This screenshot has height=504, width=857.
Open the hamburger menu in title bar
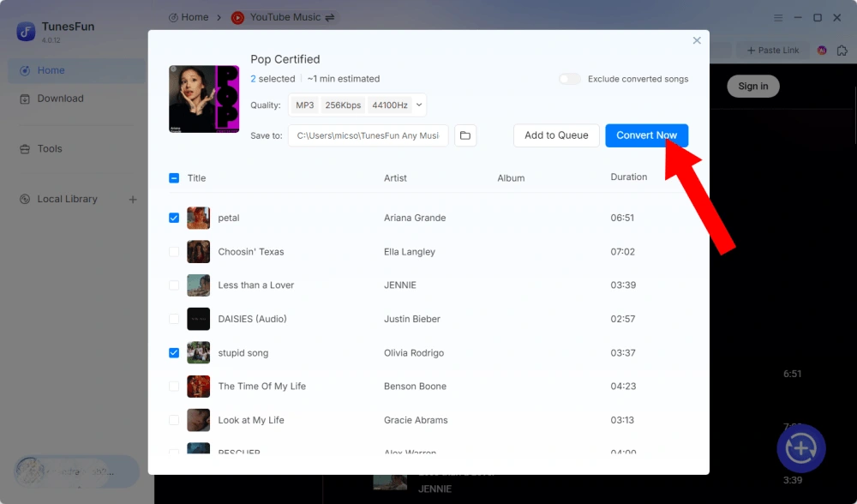pos(778,17)
